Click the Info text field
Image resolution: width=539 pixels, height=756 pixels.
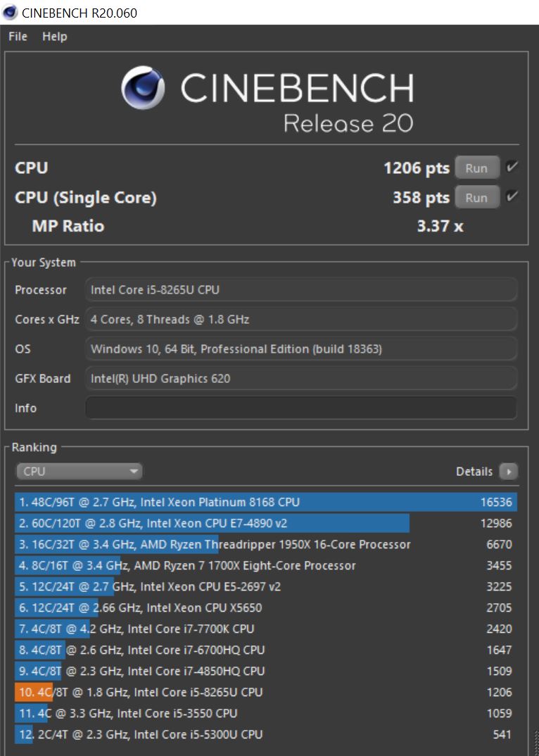pyautogui.click(x=301, y=408)
